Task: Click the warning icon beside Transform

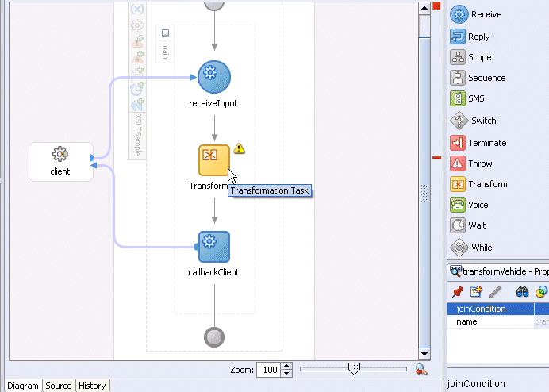Action: 239,148
